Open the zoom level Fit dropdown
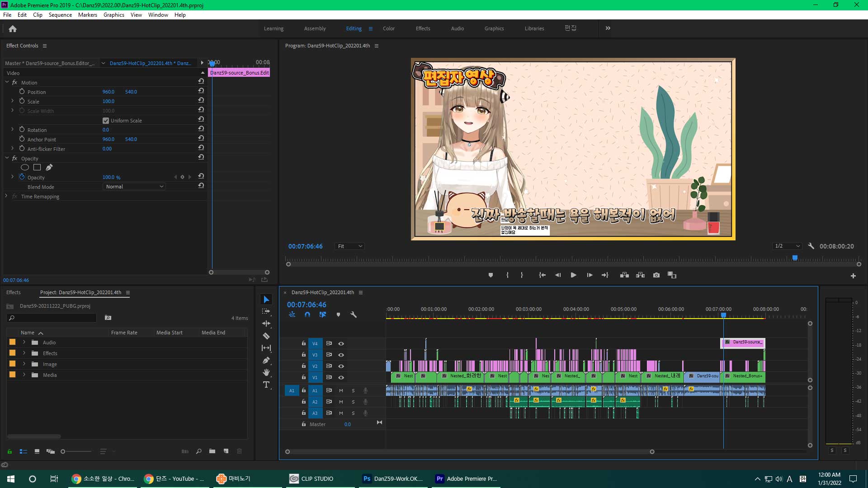The width and height of the screenshot is (868, 488). (349, 246)
